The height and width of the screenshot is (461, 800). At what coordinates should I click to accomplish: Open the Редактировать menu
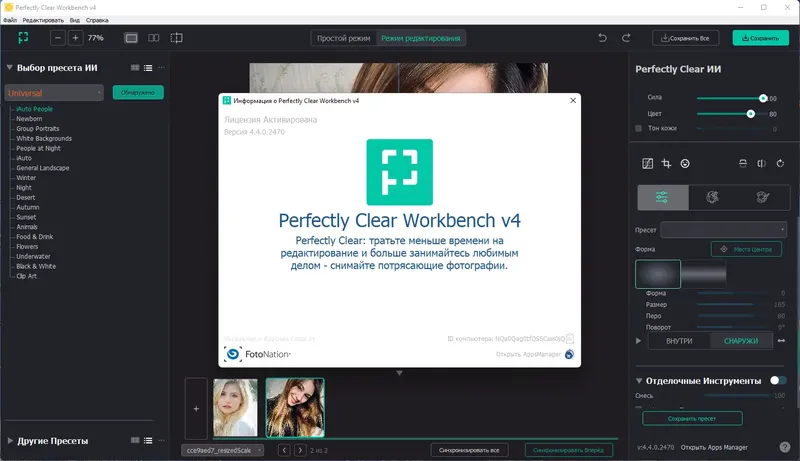(x=43, y=20)
